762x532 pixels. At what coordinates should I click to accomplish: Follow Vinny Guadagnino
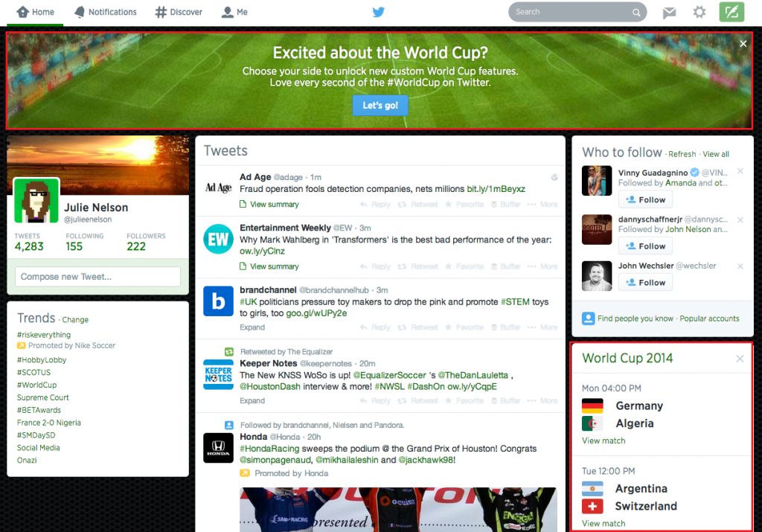645,199
